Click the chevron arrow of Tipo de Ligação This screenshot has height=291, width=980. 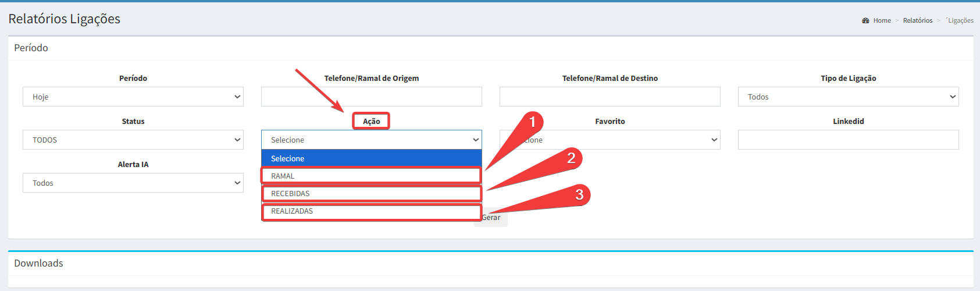pos(953,97)
